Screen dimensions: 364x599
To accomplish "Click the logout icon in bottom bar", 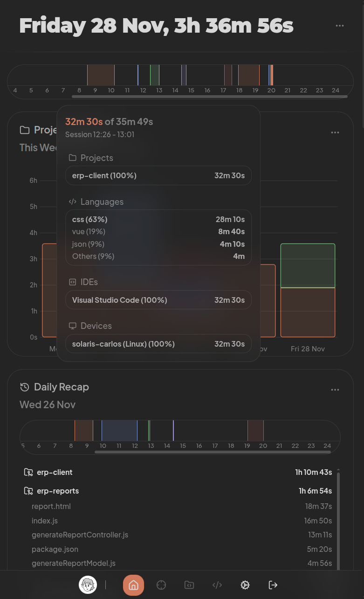I will coord(273,585).
